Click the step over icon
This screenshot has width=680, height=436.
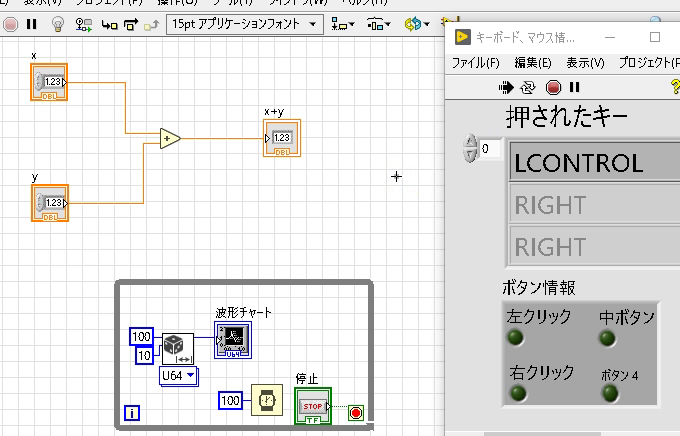pos(131,24)
